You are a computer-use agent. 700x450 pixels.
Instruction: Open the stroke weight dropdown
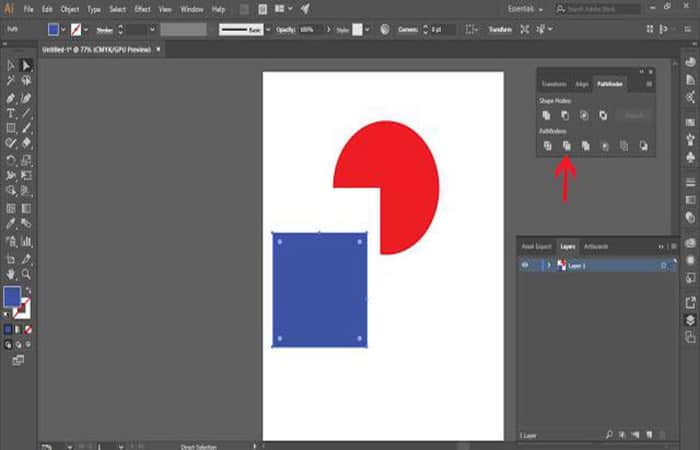(152, 30)
